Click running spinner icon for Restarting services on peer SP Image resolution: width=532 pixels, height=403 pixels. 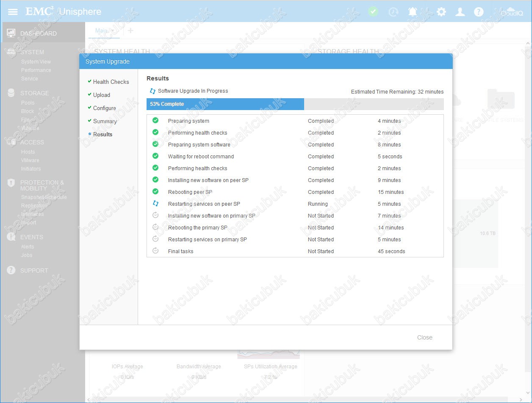click(x=155, y=204)
